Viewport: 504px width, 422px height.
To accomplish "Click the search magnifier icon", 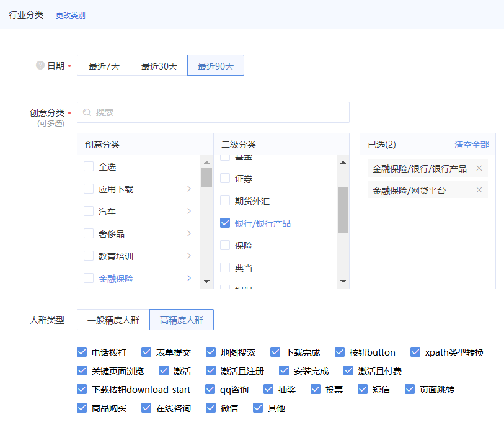I will pos(87,112).
